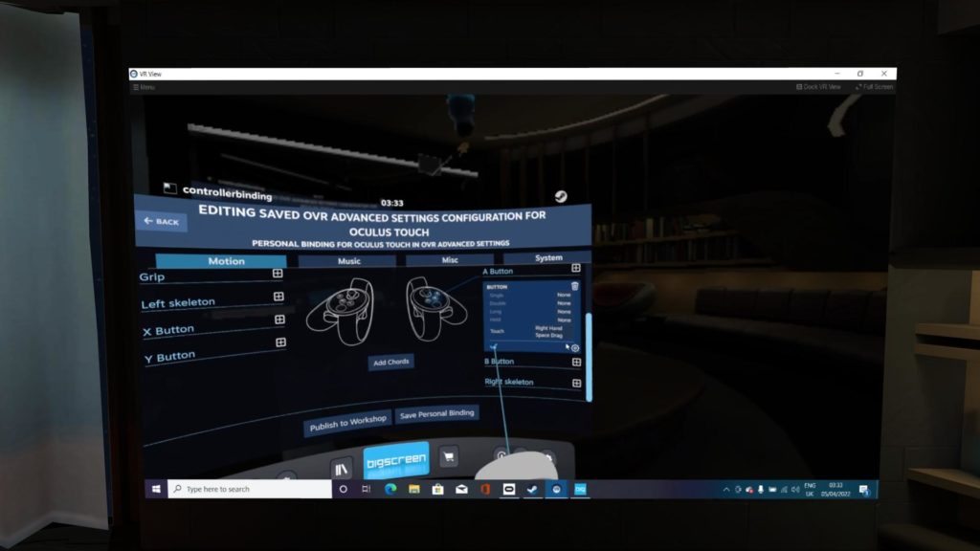Open File Explorer from taskbar
The height and width of the screenshot is (551, 980).
click(x=413, y=489)
